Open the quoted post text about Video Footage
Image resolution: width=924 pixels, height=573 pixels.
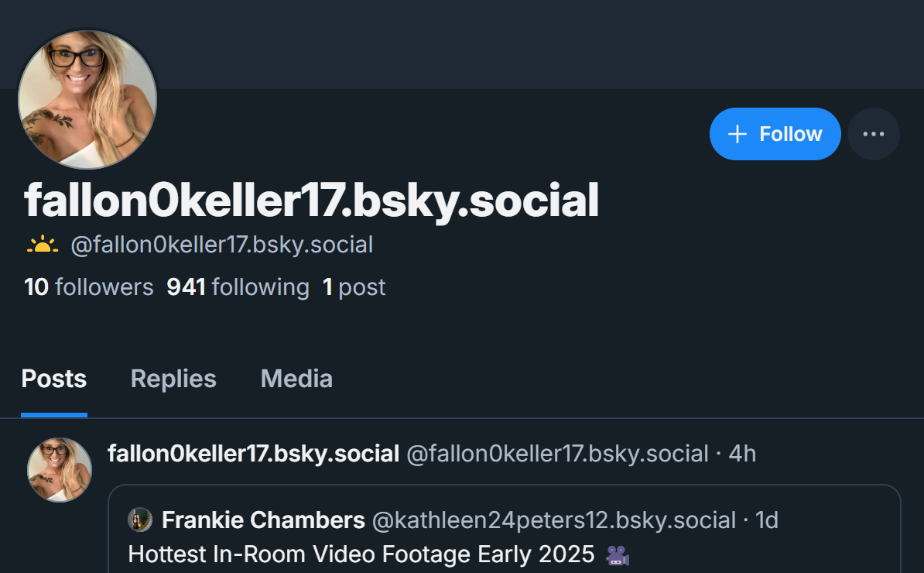361,554
